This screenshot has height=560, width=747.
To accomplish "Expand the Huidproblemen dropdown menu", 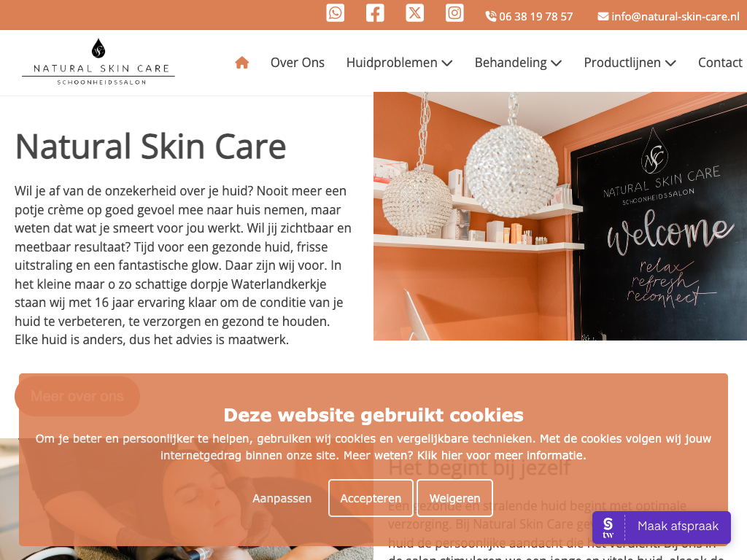I will click(x=399, y=63).
